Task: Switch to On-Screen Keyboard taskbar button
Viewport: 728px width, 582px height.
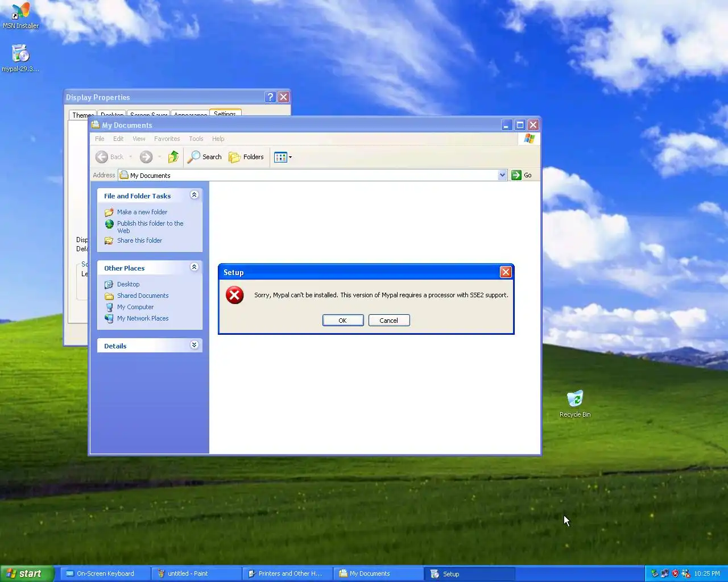Action: 106,573
